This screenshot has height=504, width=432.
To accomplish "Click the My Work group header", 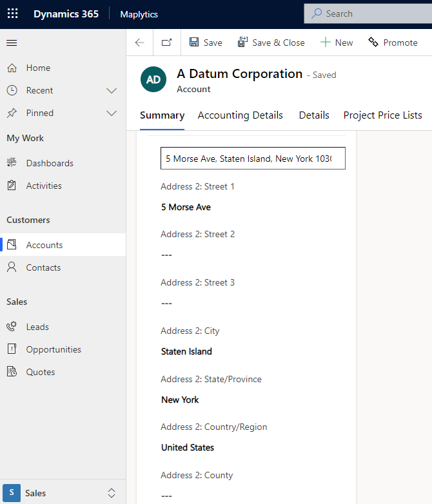I will [x=25, y=138].
